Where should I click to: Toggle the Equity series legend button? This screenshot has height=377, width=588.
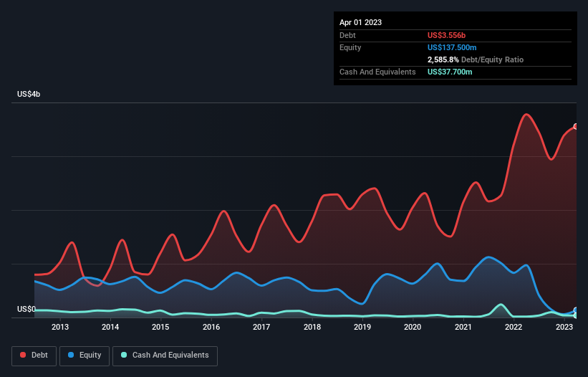[x=85, y=355]
